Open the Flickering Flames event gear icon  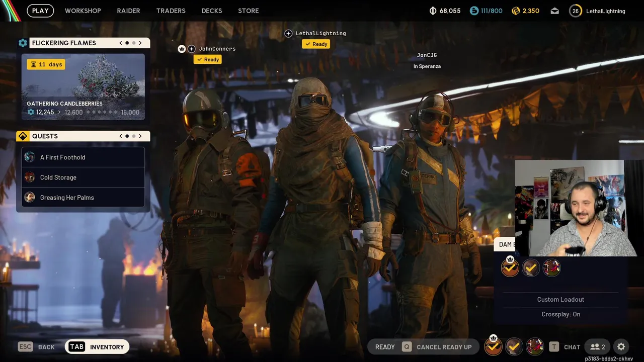23,43
